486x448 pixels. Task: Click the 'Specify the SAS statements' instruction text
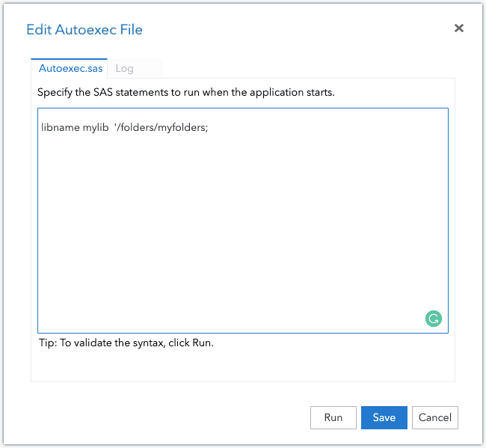coord(185,93)
